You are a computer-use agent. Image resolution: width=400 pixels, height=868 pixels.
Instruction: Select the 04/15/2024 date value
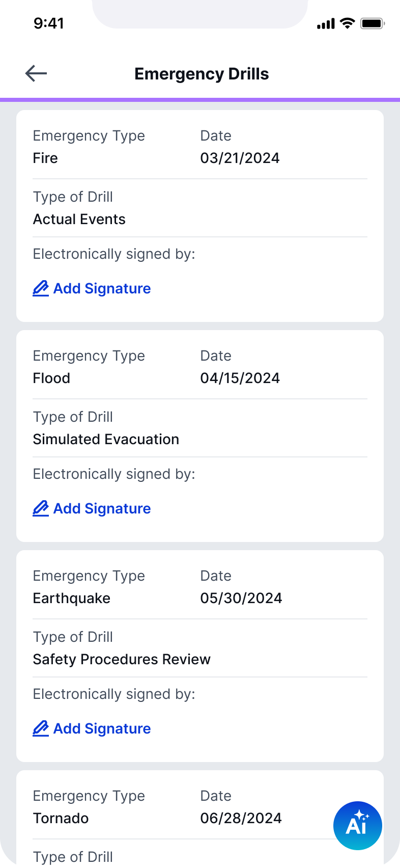pyautogui.click(x=240, y=378)
